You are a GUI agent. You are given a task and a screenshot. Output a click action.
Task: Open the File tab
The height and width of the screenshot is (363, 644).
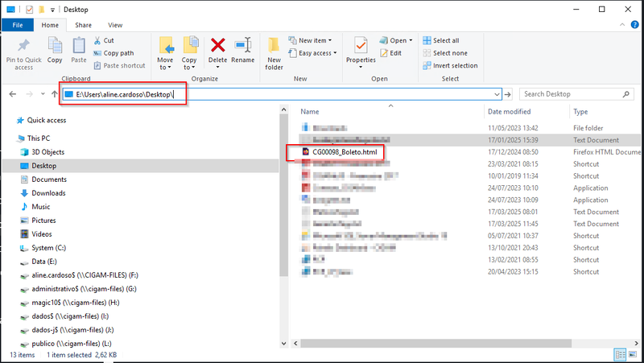(x=18, y=25)
